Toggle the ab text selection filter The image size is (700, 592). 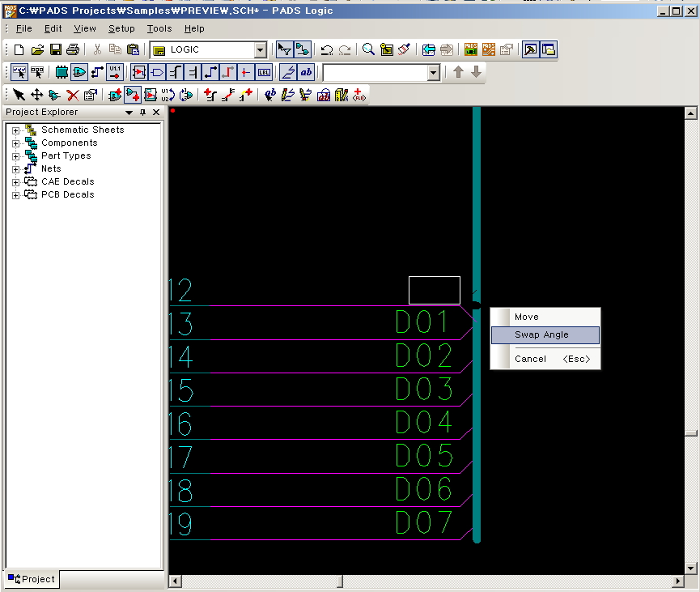point(306,72)
